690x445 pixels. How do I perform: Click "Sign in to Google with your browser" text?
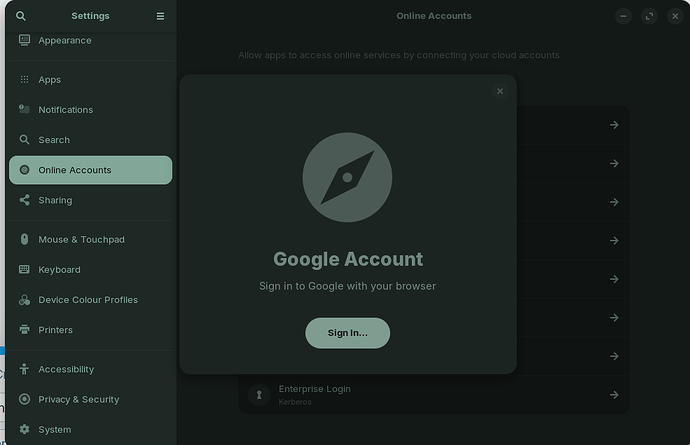[347, 286]
